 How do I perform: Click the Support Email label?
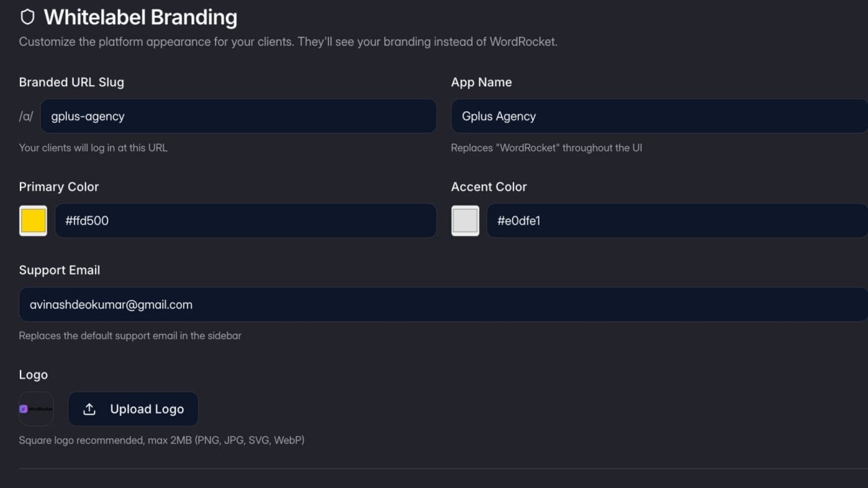pyautogui.click(x=59, y=270)
